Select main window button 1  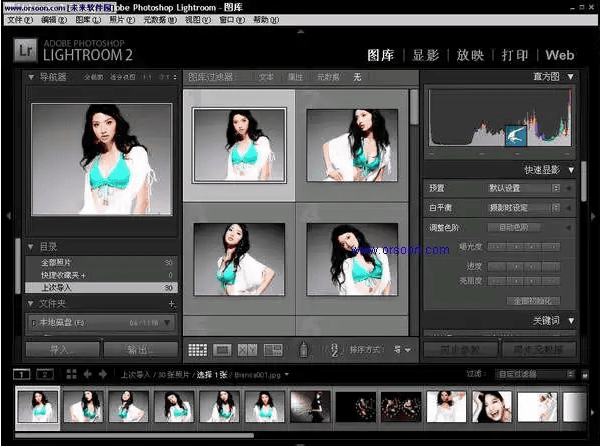pos(22,374)
